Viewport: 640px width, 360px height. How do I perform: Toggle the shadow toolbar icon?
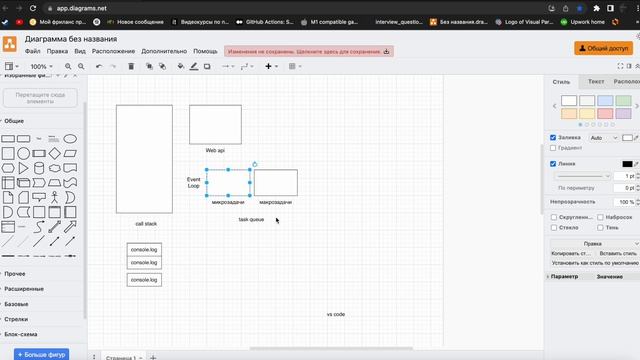(207, 66)
